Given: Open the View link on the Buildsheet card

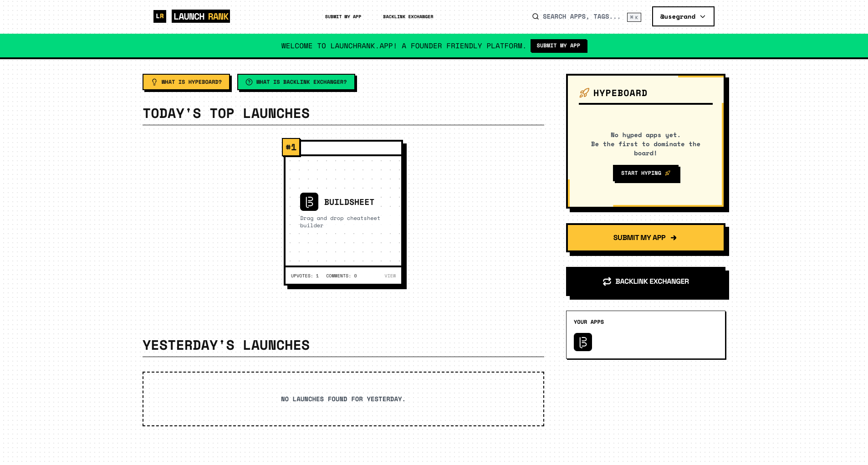Looking at the screenshot, I should (390, 276).
